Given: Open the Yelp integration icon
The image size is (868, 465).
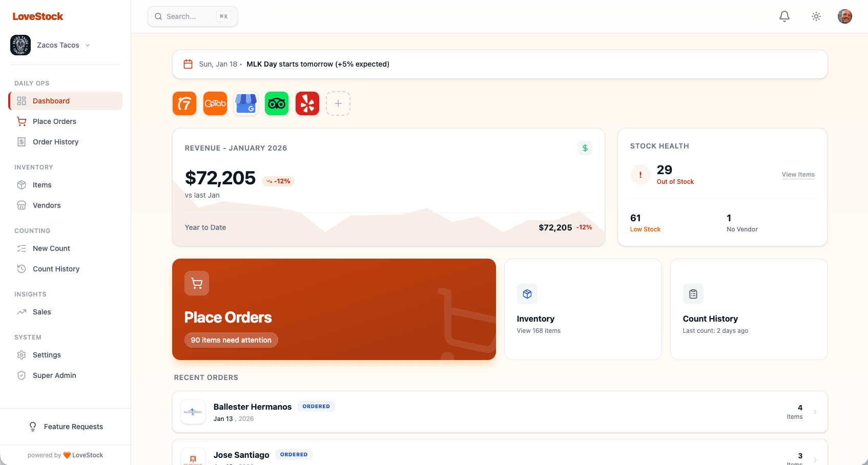Looking at the screenshot, I should pos(307,103).
